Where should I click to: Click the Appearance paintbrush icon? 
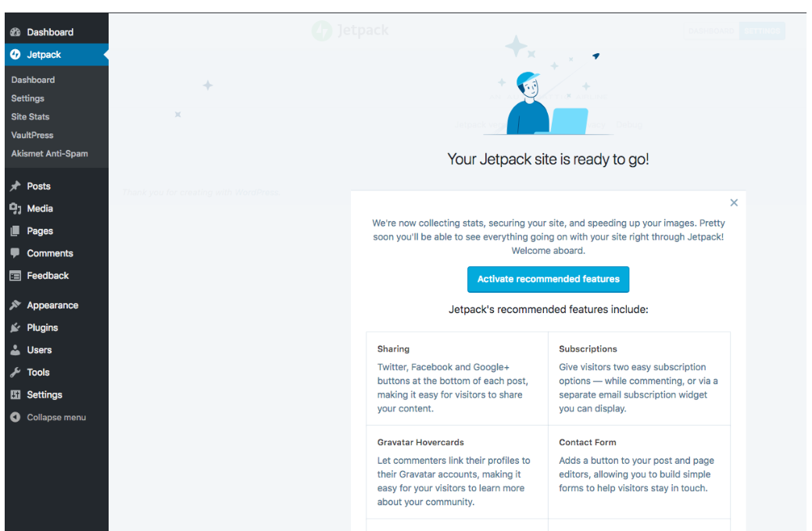pos(15,305)
